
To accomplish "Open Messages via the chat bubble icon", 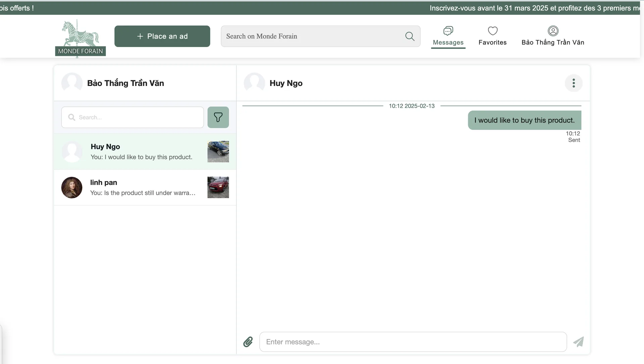I will point(448,31).
